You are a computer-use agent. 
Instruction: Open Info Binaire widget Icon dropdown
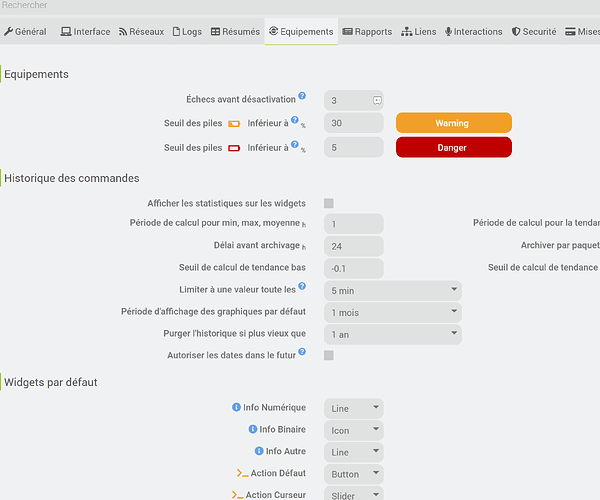tap(354, 430)
